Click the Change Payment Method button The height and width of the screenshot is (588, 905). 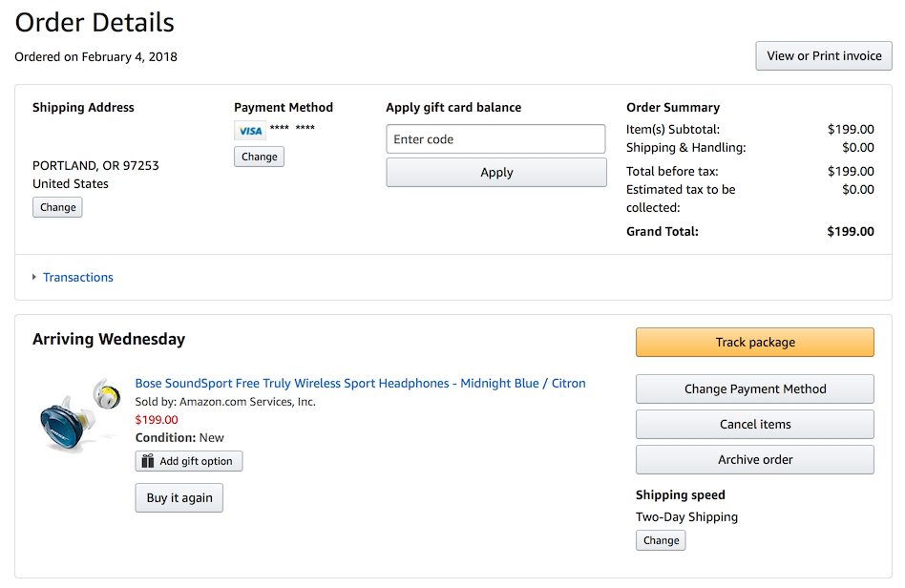point(755,388)
